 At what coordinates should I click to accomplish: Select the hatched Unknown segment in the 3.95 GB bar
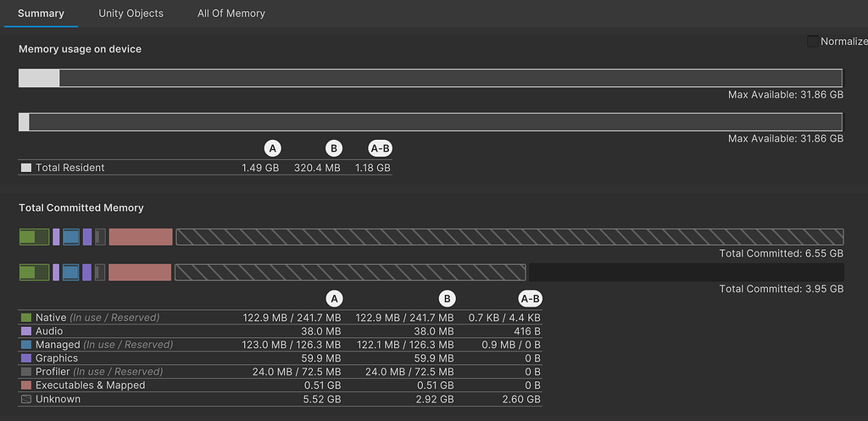pos(349,272)
